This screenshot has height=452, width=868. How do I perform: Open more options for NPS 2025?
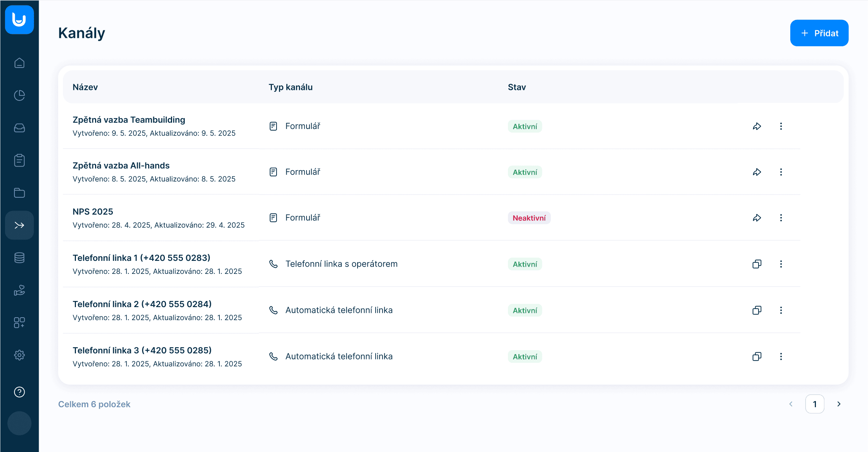click(x=781, y=218)
